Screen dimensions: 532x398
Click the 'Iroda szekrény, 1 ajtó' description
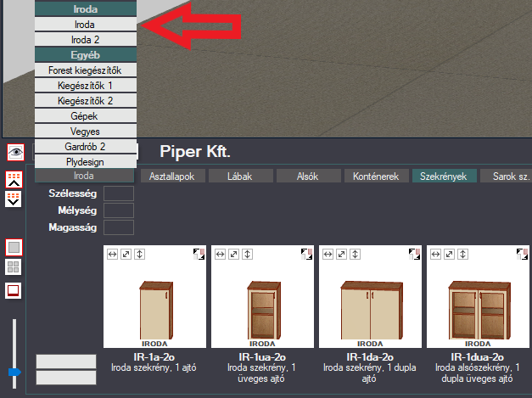click(154, 367)
